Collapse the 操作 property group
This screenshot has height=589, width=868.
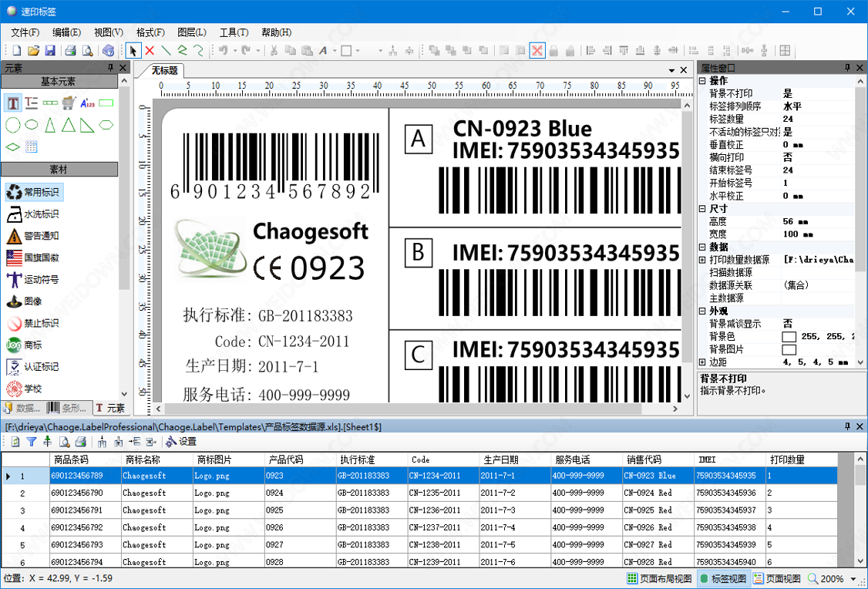pos(702,81)
